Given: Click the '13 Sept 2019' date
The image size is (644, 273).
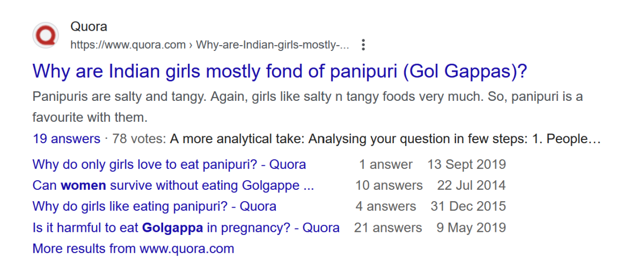Looking at the screenshot, I should 466,164.
